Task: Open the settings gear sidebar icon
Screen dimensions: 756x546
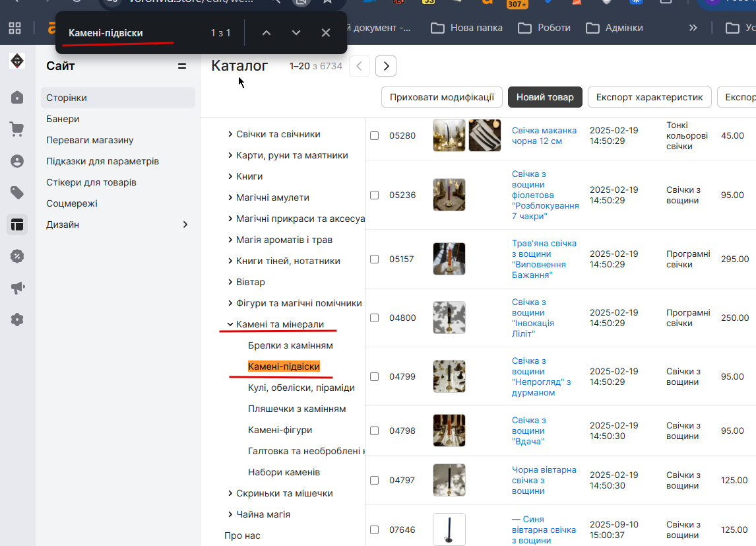Action: pyautogui.click(x=17, y=320)
